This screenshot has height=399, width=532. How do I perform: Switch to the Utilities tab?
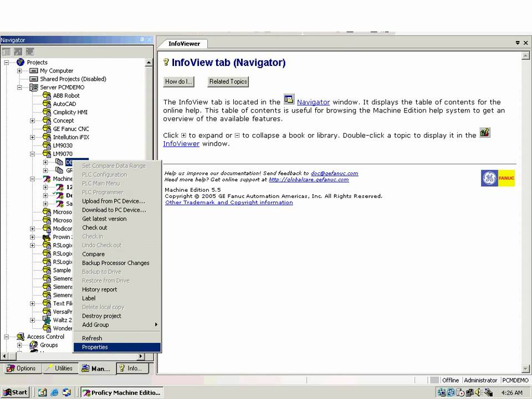tap(60, 368)
